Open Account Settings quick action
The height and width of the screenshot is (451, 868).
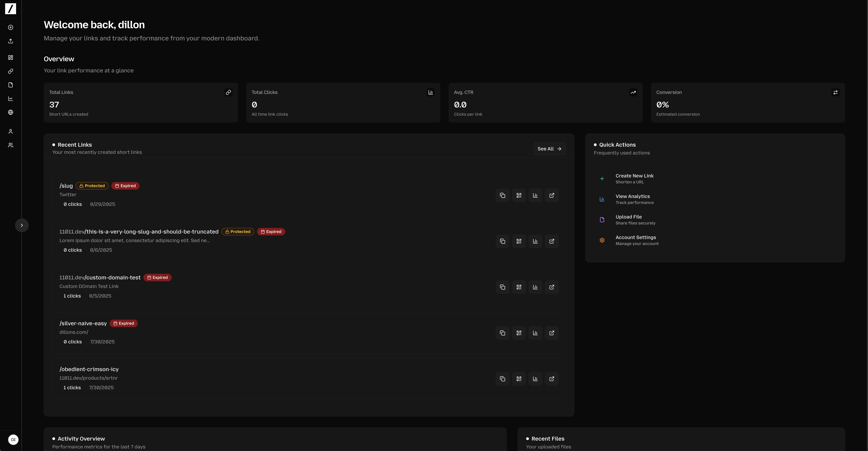point(635,240)
